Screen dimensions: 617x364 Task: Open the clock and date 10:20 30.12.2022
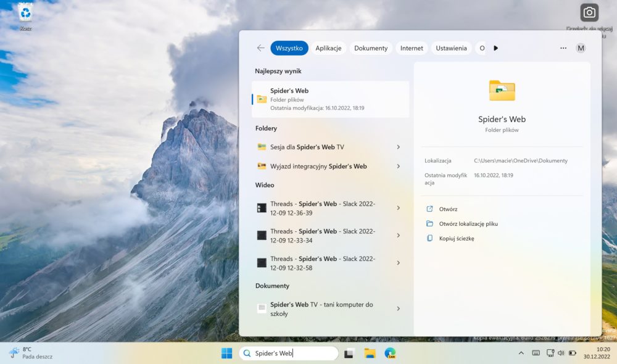597,353
